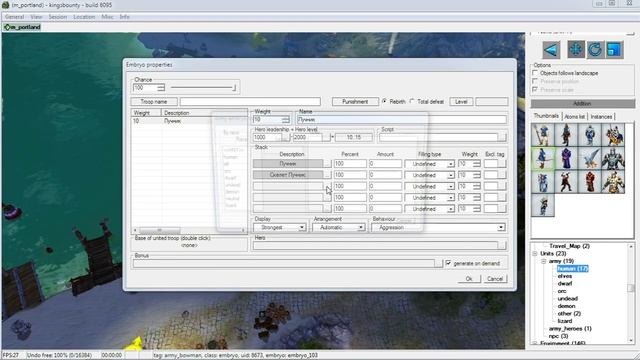This screenshot has width=640, height=360.
Task: Toggle generate on demand checkbox
Action: 449,263
